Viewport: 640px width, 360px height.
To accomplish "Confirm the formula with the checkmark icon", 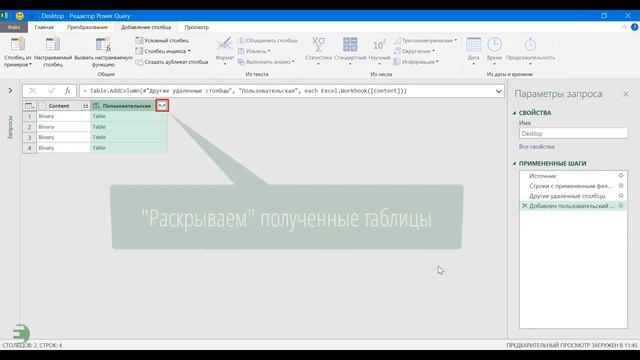I will click(51, 91).
